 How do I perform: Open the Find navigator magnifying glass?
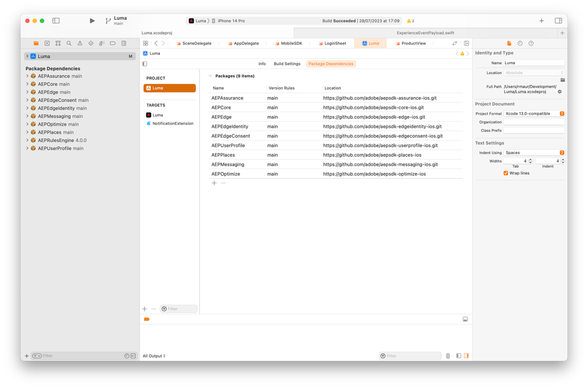tap(69, 44)
